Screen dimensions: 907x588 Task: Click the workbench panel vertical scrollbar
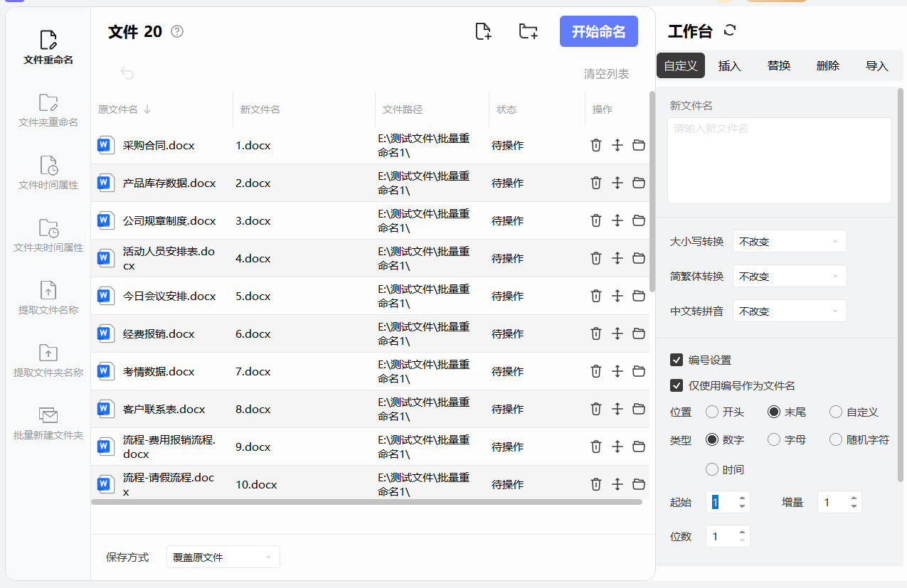(x=901, y=284)
